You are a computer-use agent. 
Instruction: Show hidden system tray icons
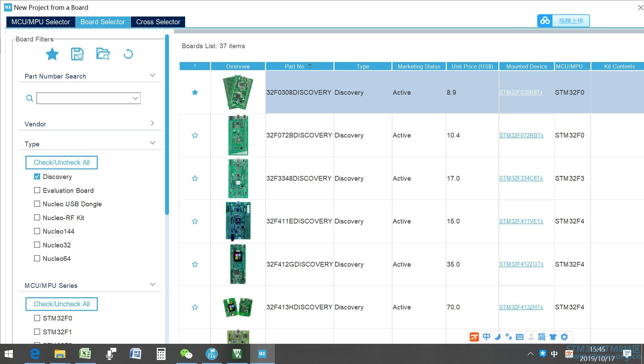pos(530,354)
